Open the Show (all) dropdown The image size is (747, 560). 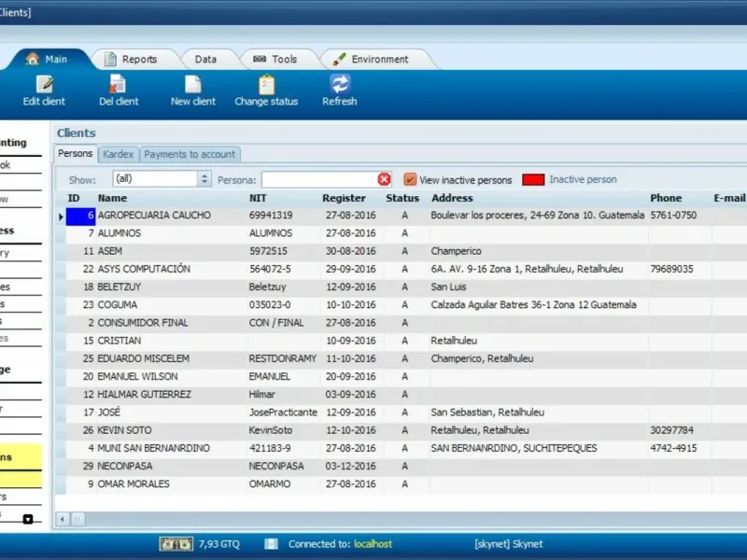pyautogui.click(x=162, y=179)
